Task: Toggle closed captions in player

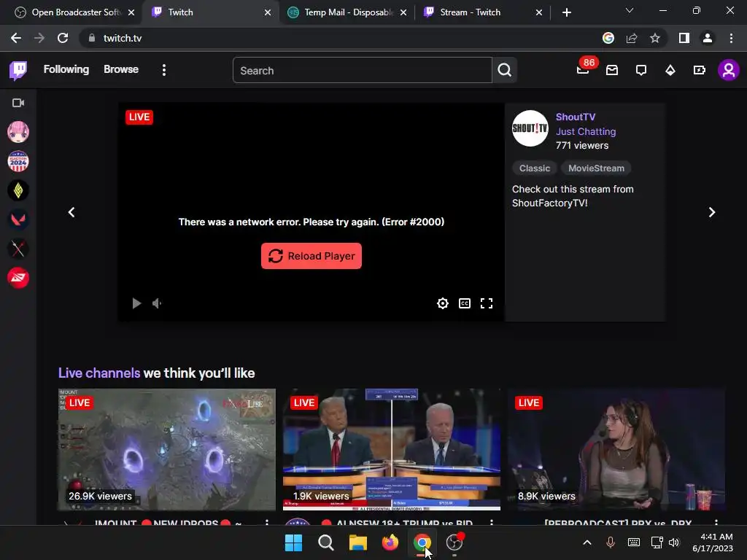Action: pos(465,303)
